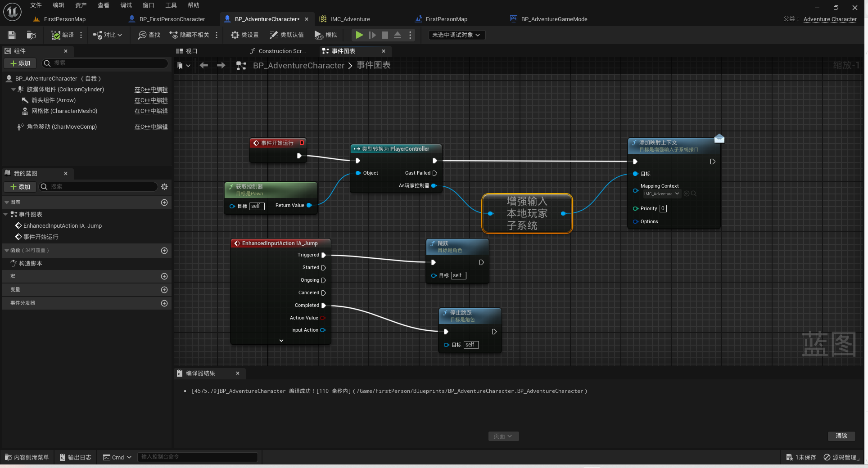The height and width of the screenshot is (468, 868).
Task: Open the debug object dropdown
Action: coord(456,35)
